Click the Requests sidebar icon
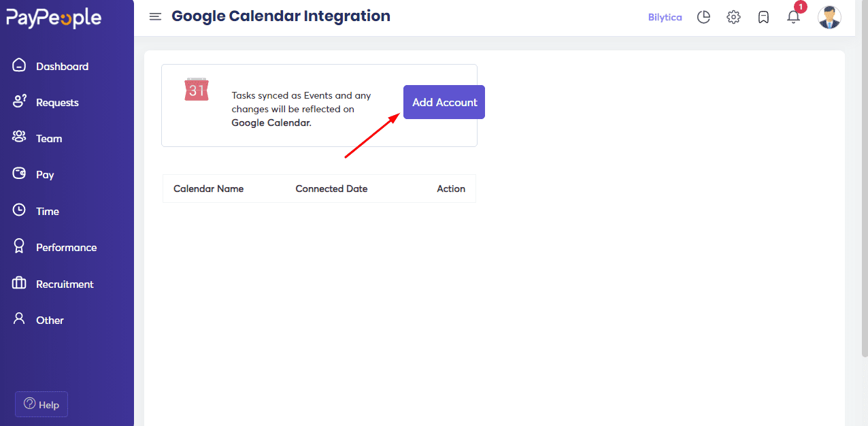 pos(19,101)
